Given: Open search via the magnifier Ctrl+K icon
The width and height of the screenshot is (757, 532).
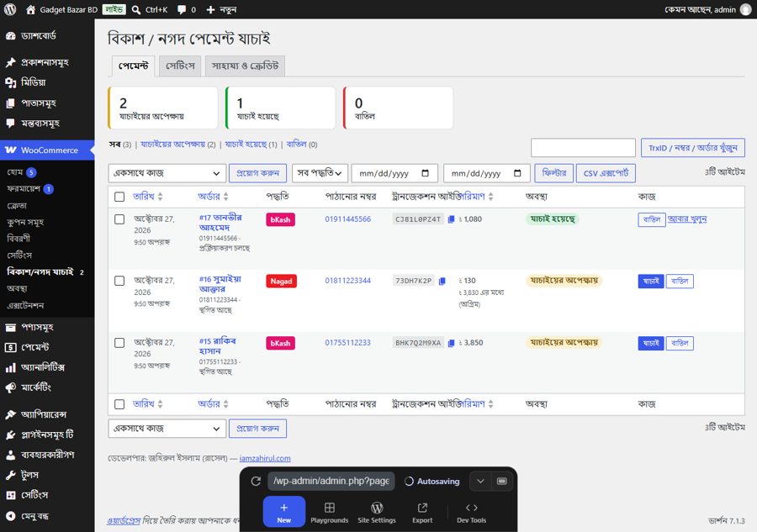Looking at the screenshot, I should click(136, 9).
